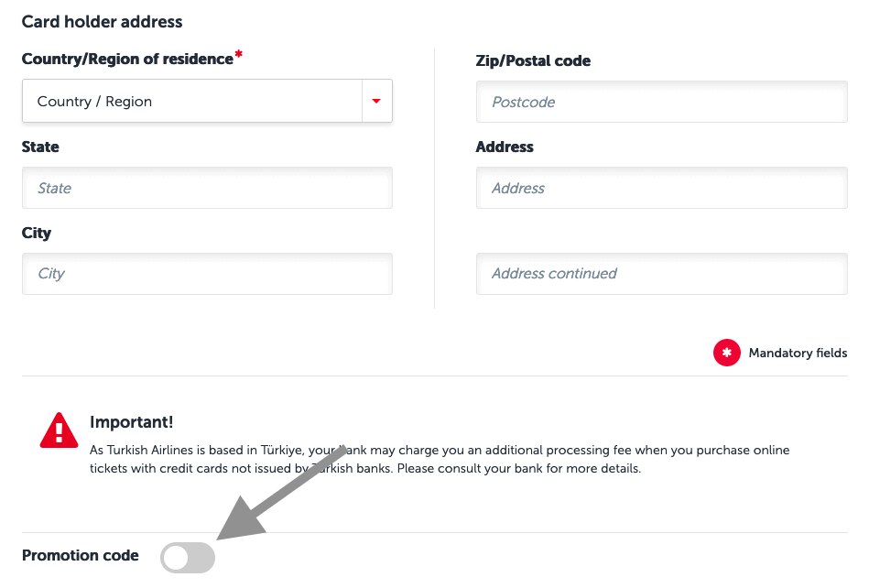Focus the Address continued field

click(x=661, y=274)
